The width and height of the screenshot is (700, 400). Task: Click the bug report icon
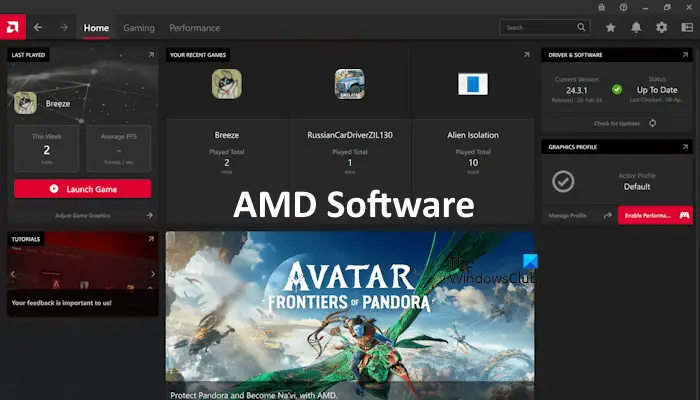(x=602, y=7)
